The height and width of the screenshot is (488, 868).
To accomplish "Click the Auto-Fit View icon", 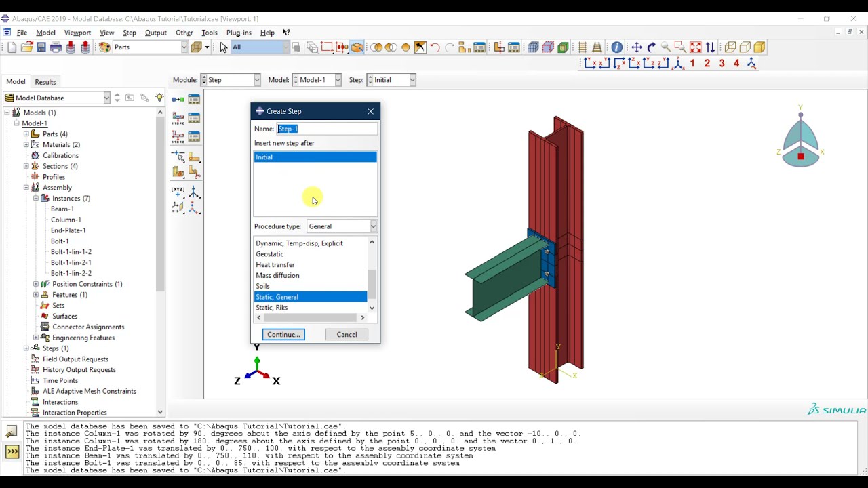I will coord(695,47).
